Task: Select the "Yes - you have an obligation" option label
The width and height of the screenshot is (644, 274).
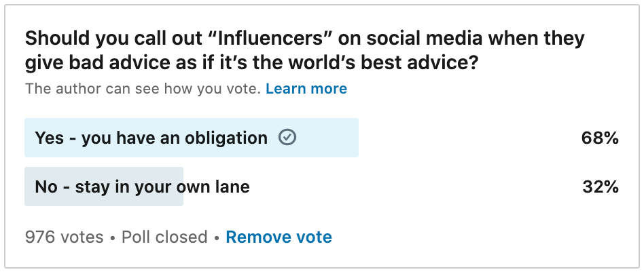Action: [x=151, y=138]
